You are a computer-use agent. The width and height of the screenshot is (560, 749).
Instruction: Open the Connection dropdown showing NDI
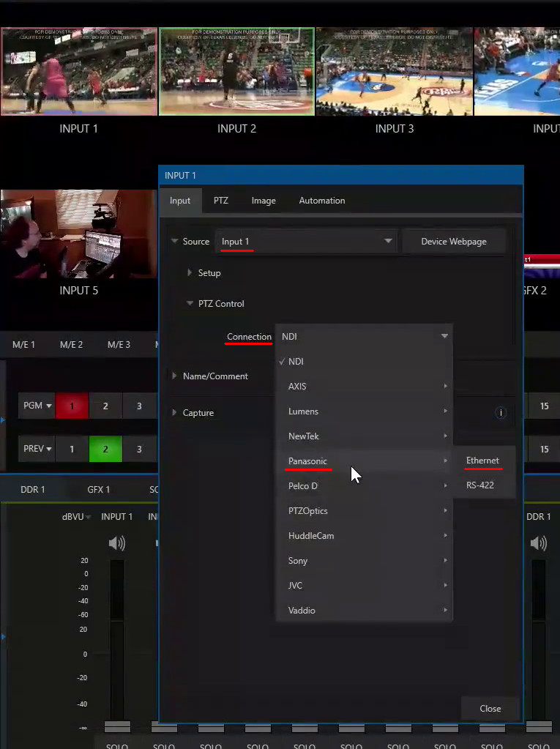click(365, 336)
